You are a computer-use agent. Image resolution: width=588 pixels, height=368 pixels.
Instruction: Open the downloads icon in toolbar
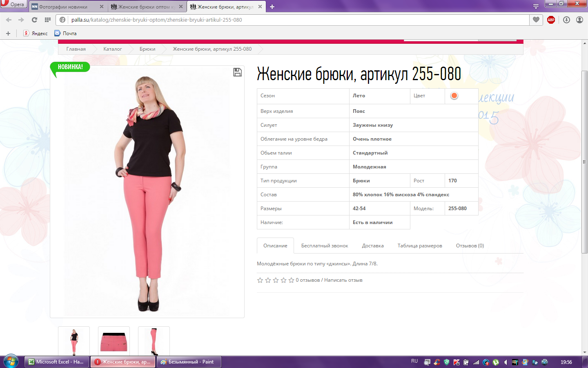coord(566,20)
